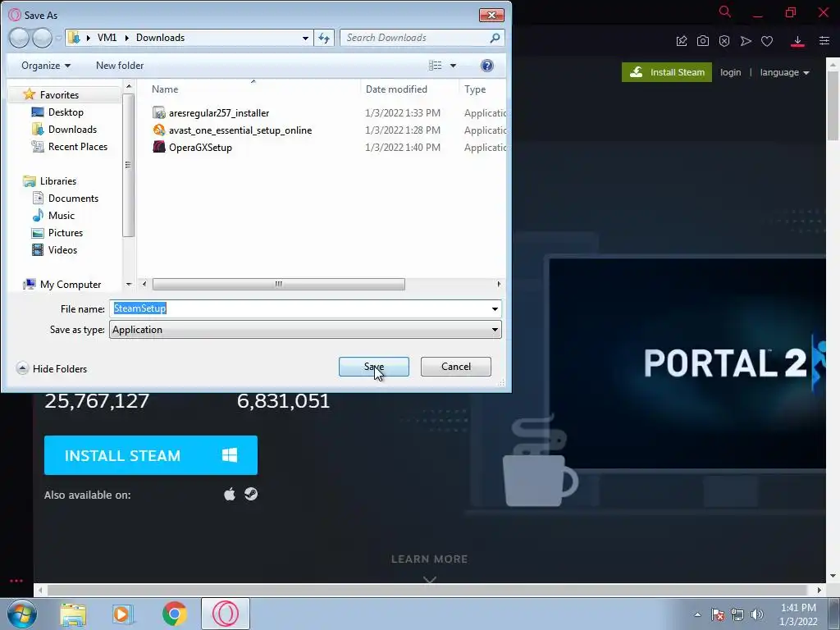Click the heart bookmark icon in Opera
Viewport: 840px width, 630px height.
(x=767, y=41)
